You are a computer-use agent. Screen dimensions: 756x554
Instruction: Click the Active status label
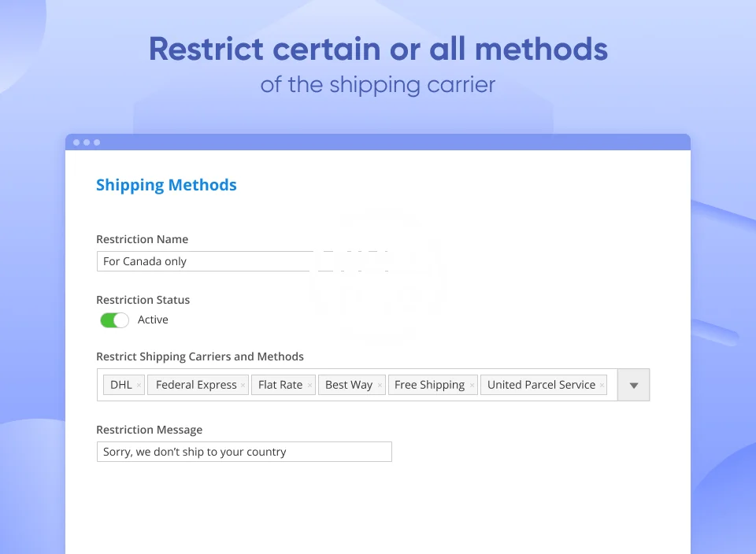tap(153, 320)
